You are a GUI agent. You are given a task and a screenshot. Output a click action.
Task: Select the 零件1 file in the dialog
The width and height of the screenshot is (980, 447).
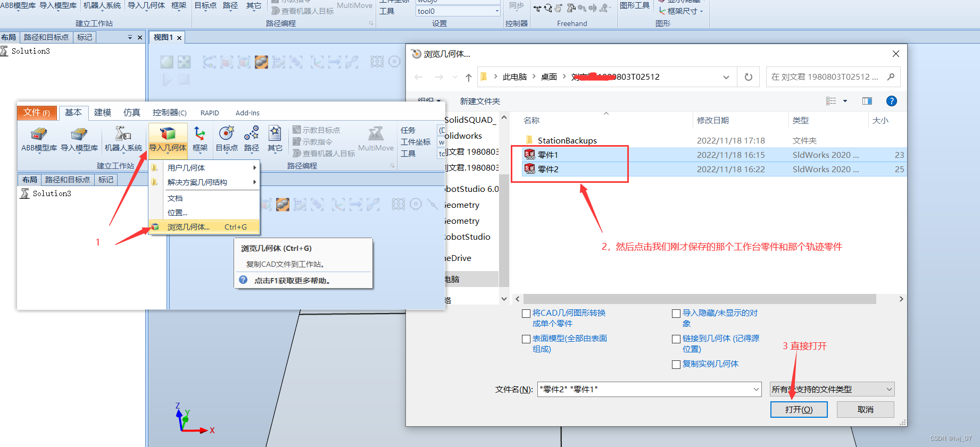(x=548, y=155)
